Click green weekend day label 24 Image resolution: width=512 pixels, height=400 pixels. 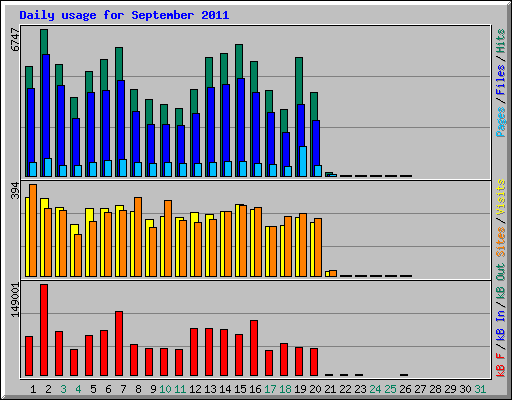[x=375, y=389]
